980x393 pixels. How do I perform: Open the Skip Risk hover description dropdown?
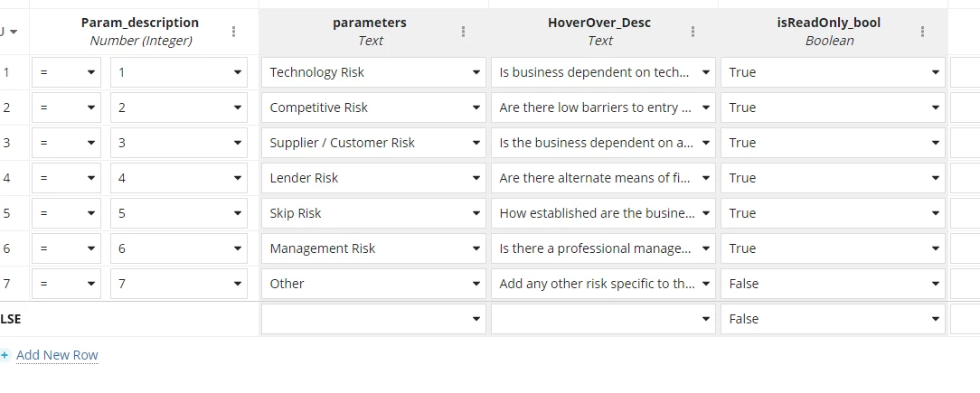pyautogui.click(x=603, y=213)
